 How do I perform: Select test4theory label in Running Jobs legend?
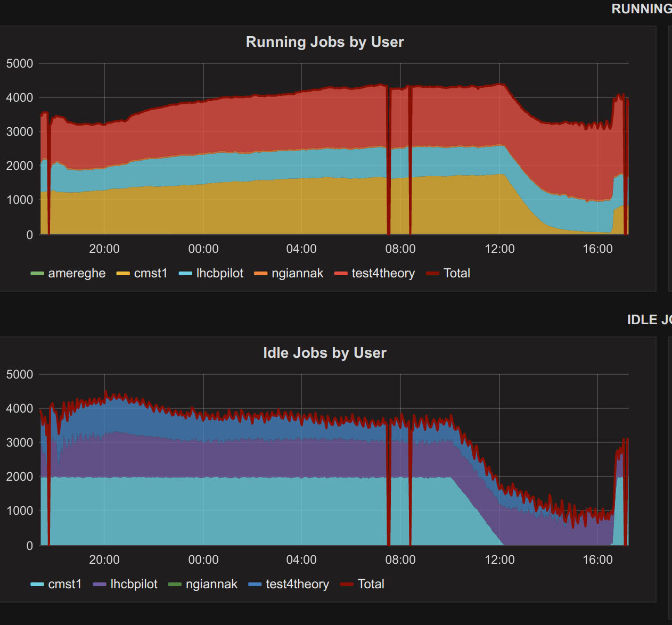pos(383,274)
